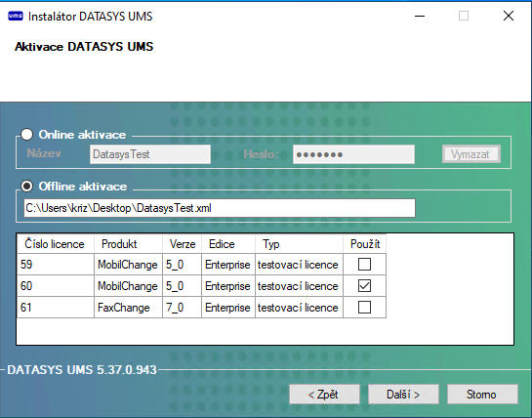This screenshot has width=532, height=418.
Task: Click the Produkt column header
Action: tap(128, 244)
